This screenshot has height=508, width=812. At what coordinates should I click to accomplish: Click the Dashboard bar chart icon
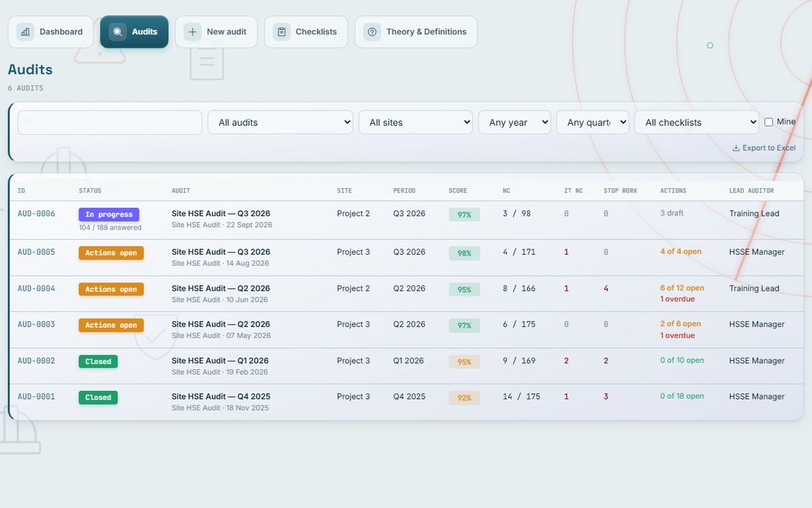(x=25, y=32)
